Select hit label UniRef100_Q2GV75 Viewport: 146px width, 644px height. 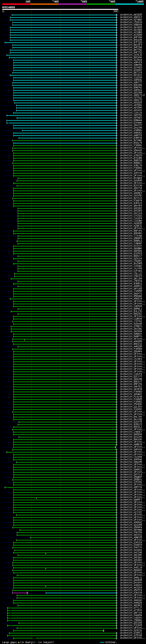tap(131, 422)
